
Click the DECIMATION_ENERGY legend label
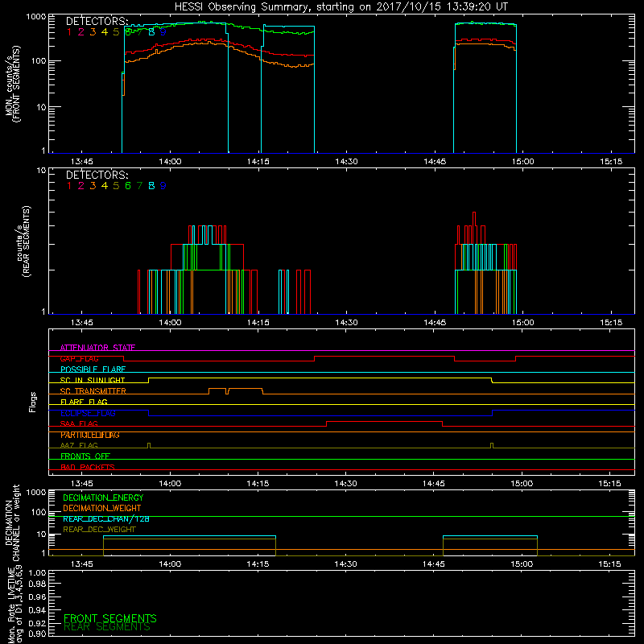[x=103, y=497]
